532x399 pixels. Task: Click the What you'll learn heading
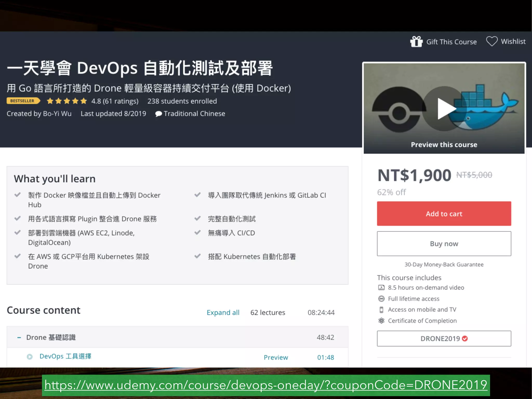55,179
